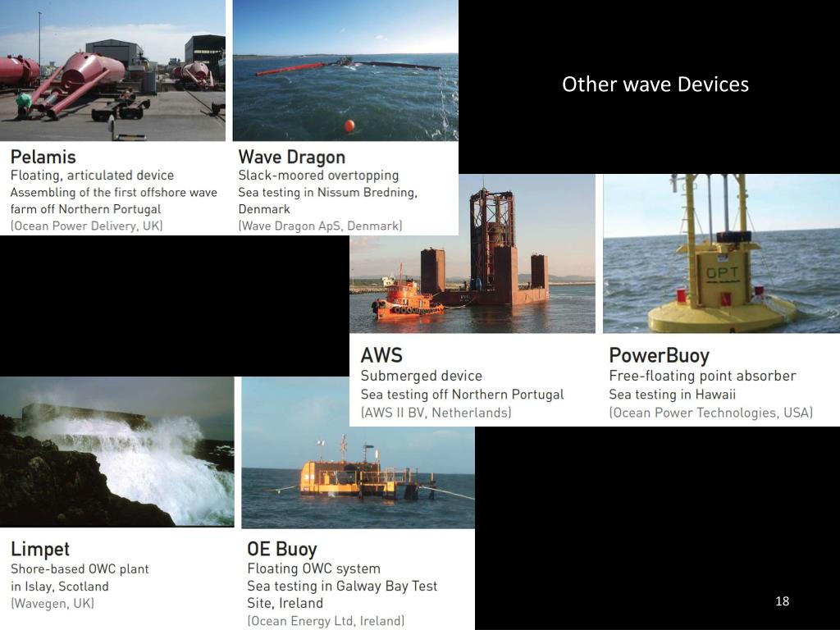
Task: Click the Pelamis device photo
Action: (x=112, y=71)
